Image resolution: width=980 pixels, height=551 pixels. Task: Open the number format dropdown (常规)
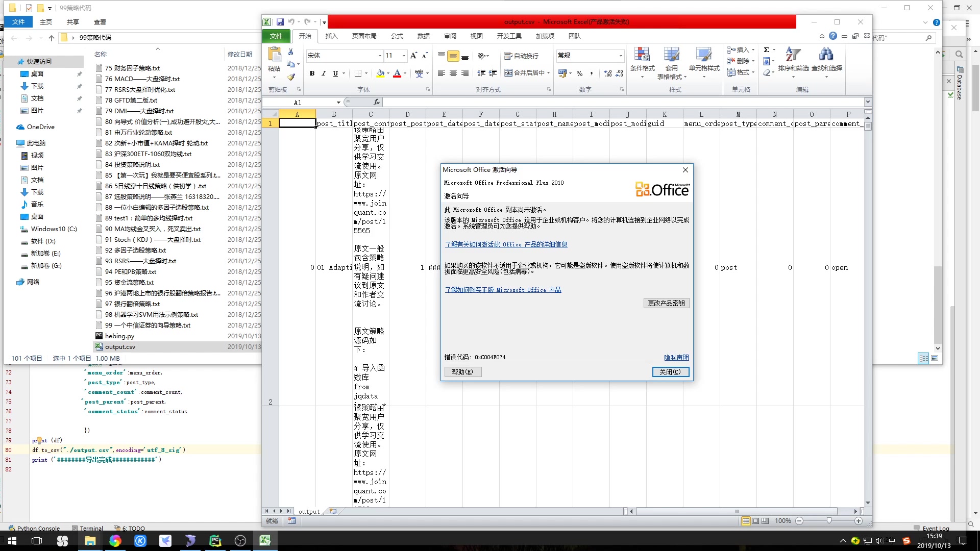[621, 56]
